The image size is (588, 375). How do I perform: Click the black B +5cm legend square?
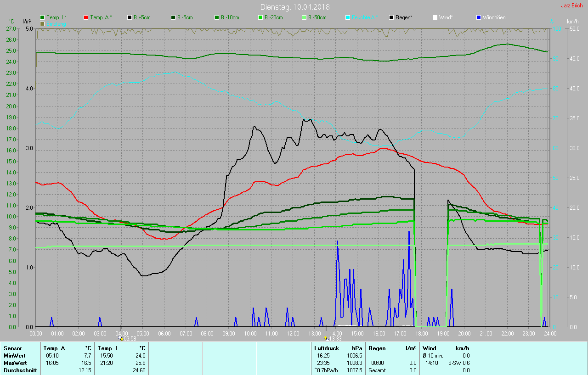click(130, 17)
